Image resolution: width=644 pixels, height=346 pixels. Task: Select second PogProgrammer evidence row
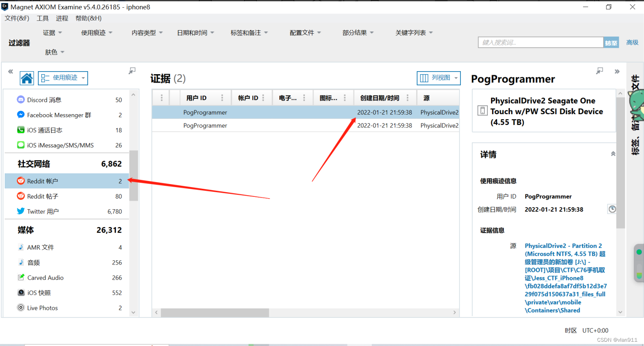tap(305, 126)
